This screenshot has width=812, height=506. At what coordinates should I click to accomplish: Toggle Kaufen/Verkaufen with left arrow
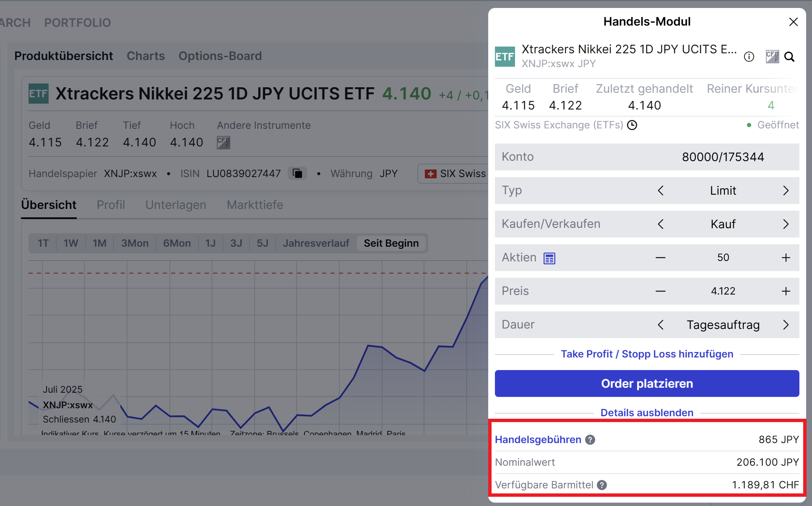(661, 224)
